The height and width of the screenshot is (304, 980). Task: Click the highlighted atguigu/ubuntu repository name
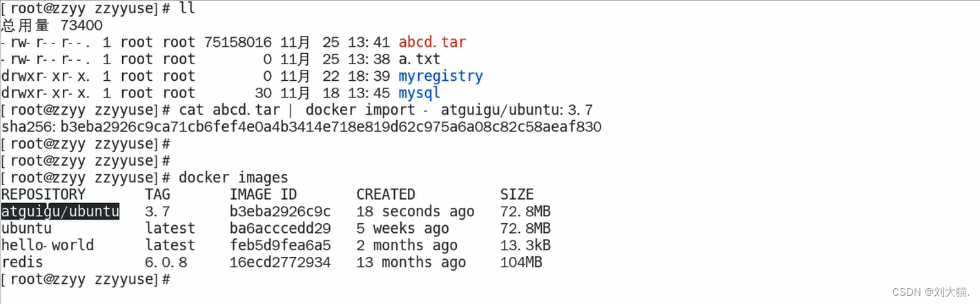[x=61, y=211]
